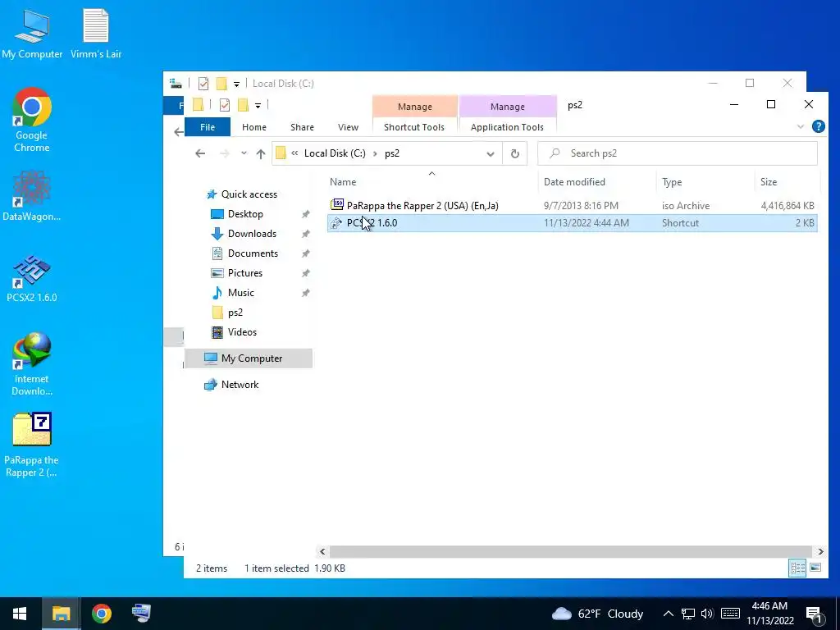Open Downloads in the navigation pane
The height and width of the screenshot is (630, 840).
click(x=252, y=234)
